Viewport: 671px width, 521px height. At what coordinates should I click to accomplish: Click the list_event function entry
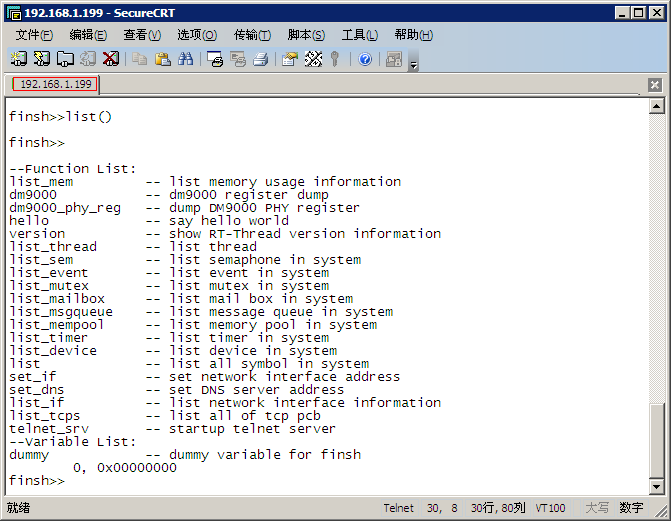[x=49, y=273]
